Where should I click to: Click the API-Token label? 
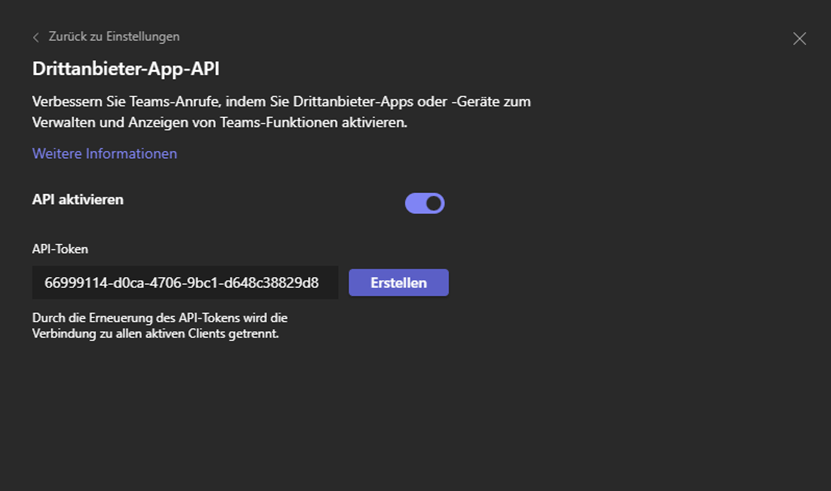click(60, 249)
